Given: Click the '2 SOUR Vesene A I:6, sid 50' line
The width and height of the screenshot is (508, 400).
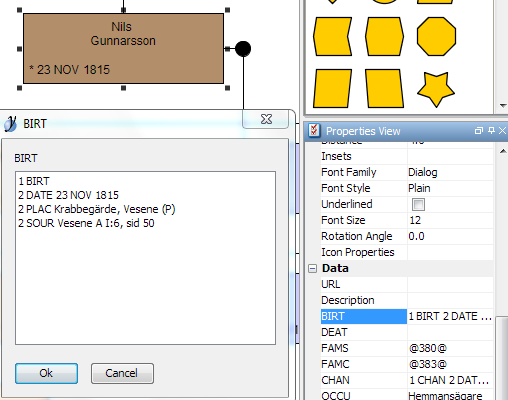Looking at the screenshot, I should (x=86, y=223).
